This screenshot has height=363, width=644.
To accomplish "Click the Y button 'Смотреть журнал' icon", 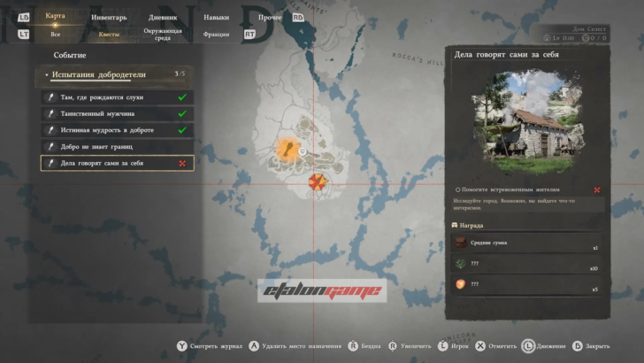I will coord(182,346).
